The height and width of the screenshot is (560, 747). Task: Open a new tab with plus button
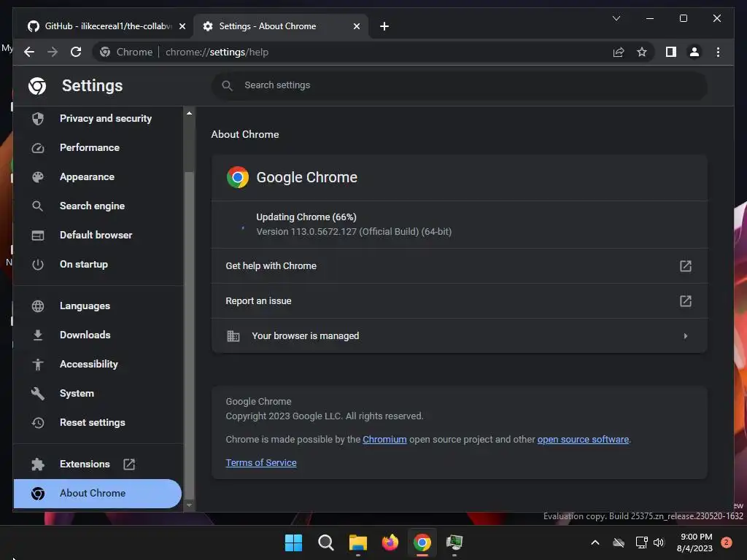[384, 26]
